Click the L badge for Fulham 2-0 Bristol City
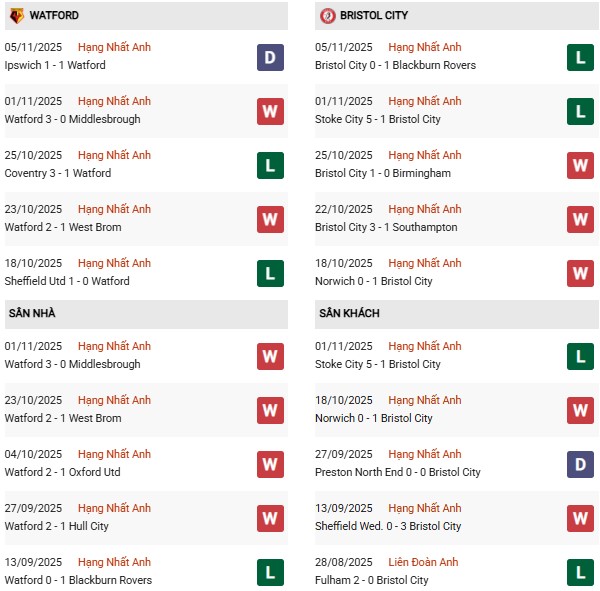The width and height of the screenshot is (600, 591). [x=580, y=572]
